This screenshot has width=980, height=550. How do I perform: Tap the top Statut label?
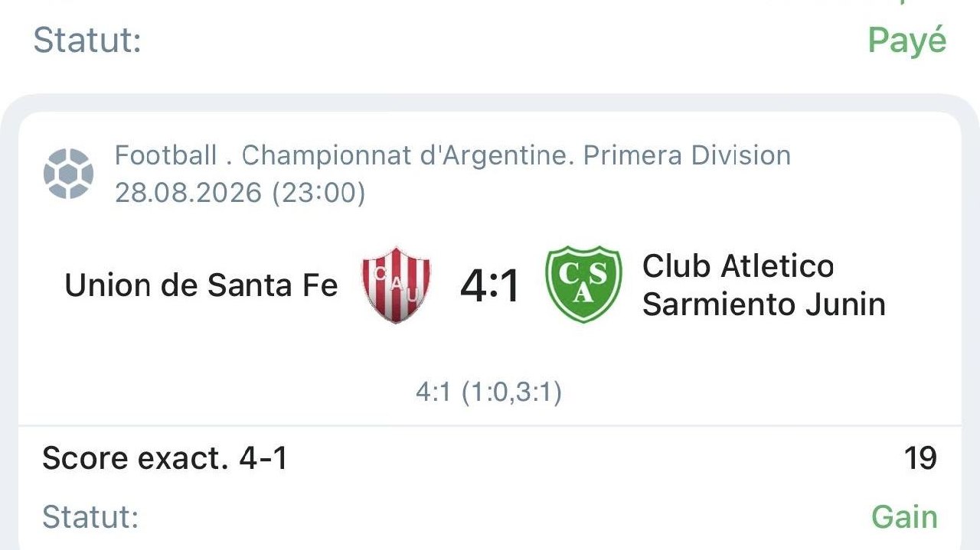tap(87, 41)
